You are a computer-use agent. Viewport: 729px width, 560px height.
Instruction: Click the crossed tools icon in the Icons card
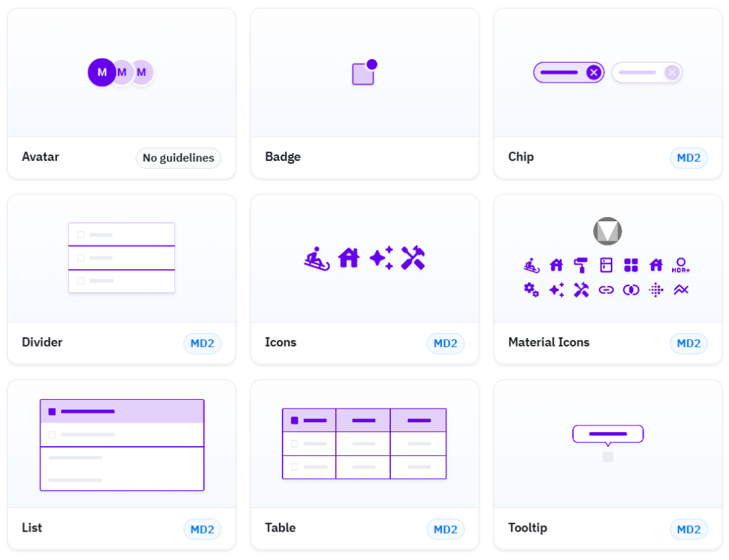[x=414, y=258]
